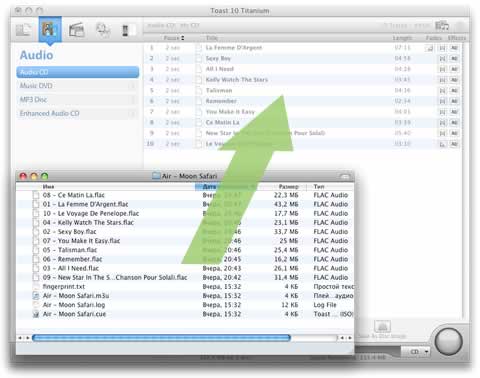
Task: Sort Finder list by Тип column
Action: (319, 187)
